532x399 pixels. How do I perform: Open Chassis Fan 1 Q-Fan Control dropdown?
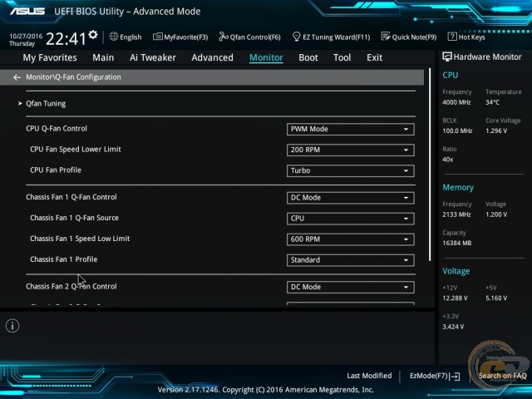pos(351,198)
